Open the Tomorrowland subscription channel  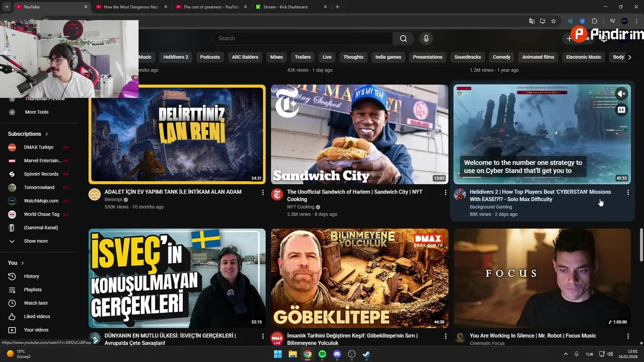click(39, 188)
